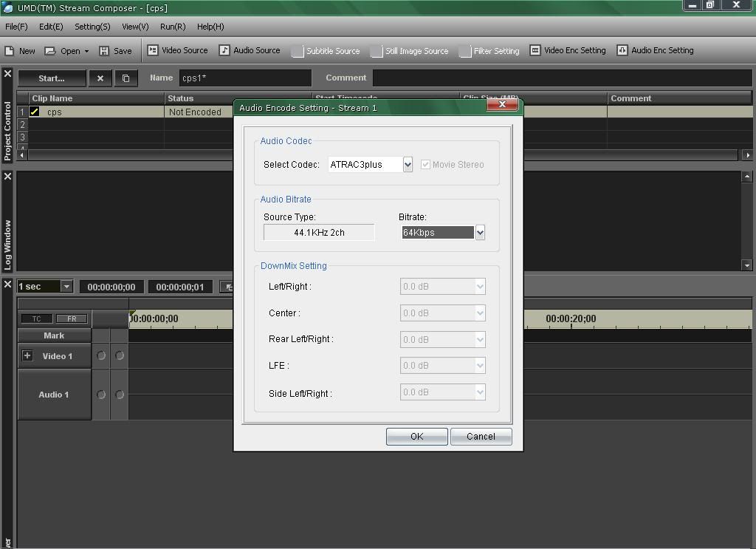Click the project Comment field
The image size is (756, 549).
(x=562, y=78)
